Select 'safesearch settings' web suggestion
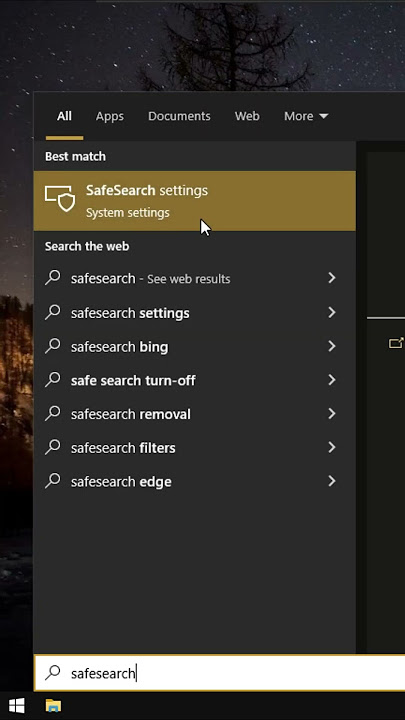This screenshot has height=720, width=405. [x=194, y=313]
